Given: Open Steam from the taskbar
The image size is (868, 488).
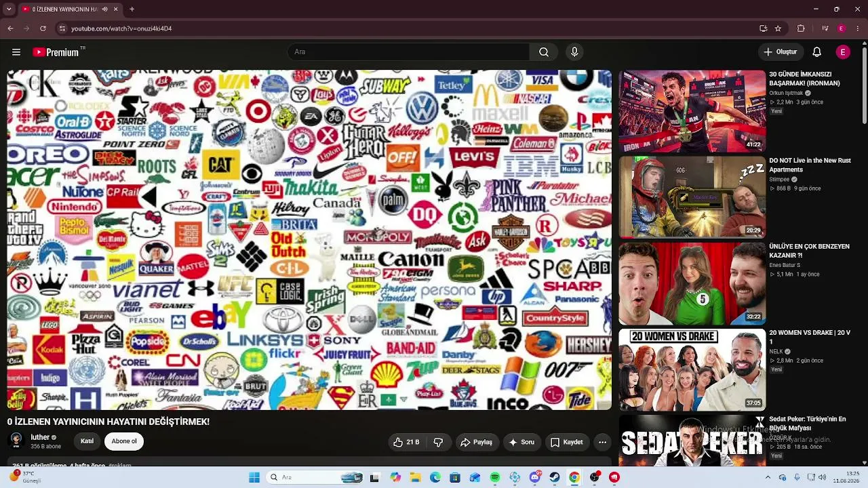Looking at the screenshot, I should pos(555,477).
